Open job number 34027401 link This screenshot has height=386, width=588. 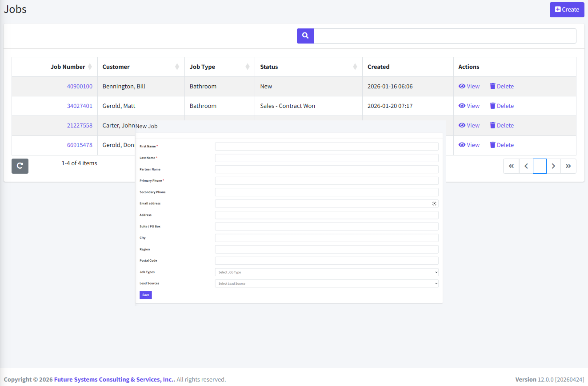pos(80,106)
